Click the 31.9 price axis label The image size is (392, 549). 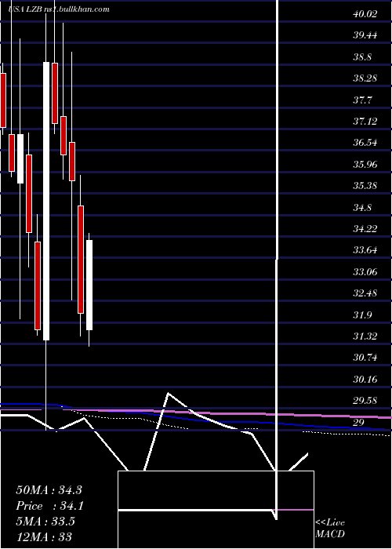pos(362,315)
